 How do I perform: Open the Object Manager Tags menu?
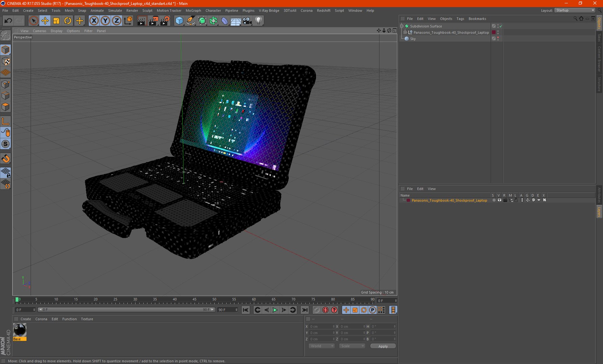(x=460, y=19)
